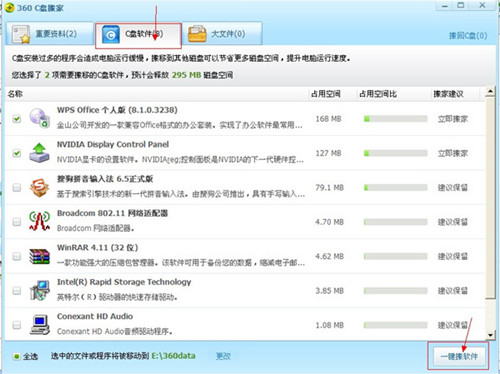Switch to the 大文件(0) tab
500x374 pixels.
[x=222, y=34]
